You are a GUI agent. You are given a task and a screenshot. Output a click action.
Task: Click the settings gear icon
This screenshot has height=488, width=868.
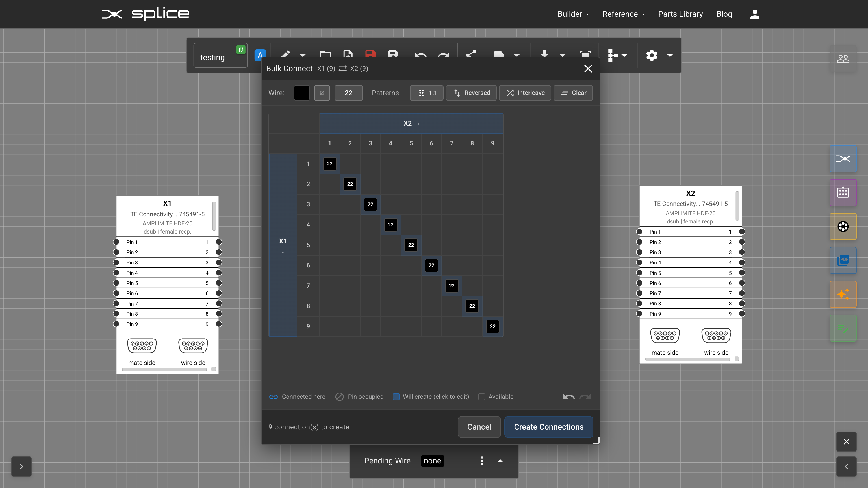point(652,55)
